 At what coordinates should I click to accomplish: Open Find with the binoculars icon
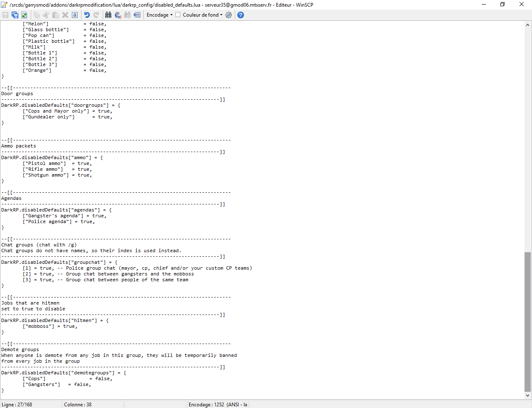[x=108, y=15]
